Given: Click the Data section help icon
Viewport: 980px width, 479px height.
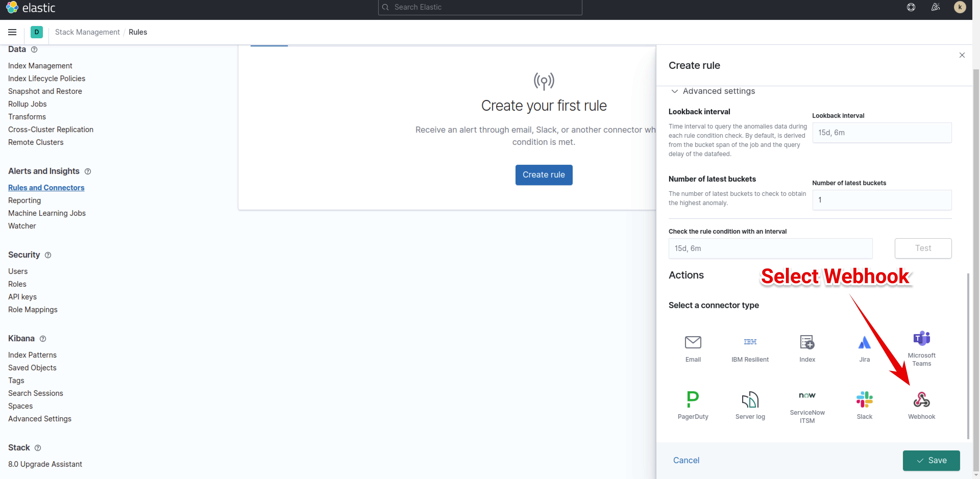Looking at the screenshot, I should (x=34, y=49).
